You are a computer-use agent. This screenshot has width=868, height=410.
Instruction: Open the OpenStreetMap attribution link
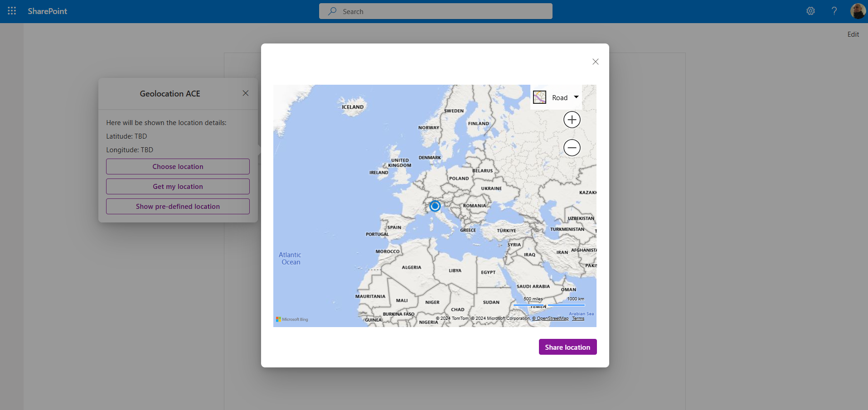point(550,318)
